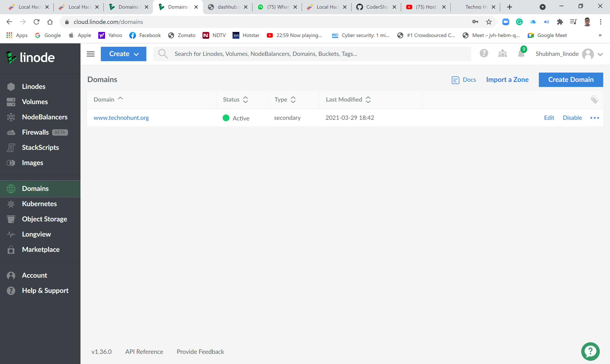Screen dimensions: 610x364
Task: Disable the www.technohunt.org domain
Action: click(x=572, y=118)
